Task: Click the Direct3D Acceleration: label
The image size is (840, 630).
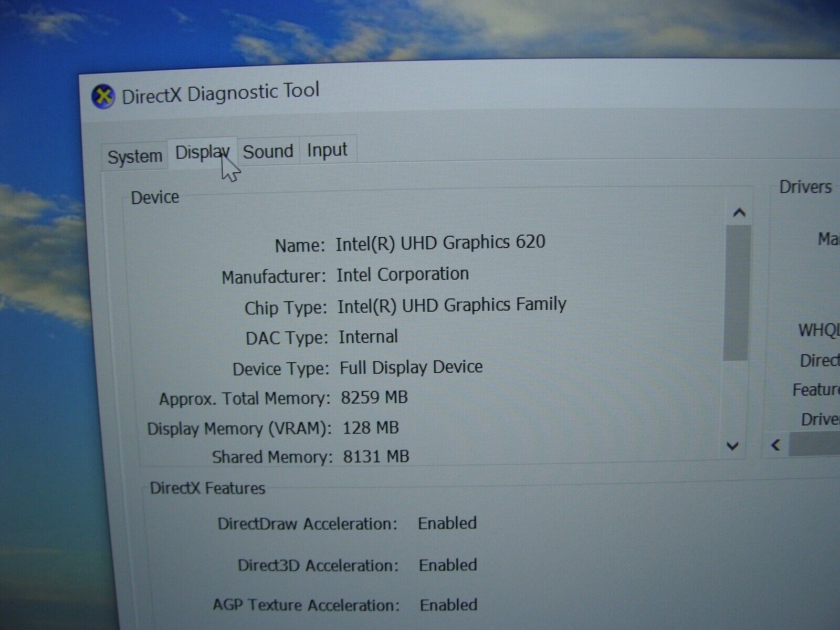Action: pos(318,565)
